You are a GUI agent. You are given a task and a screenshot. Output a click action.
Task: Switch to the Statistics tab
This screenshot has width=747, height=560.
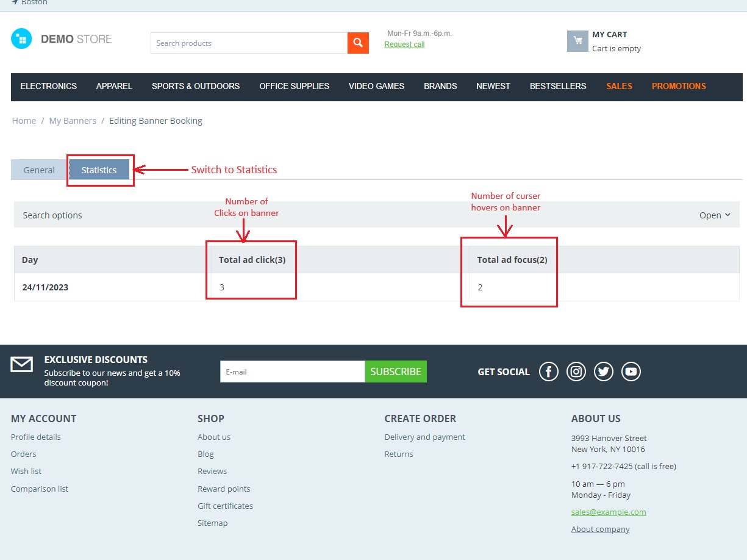[99, 170]
